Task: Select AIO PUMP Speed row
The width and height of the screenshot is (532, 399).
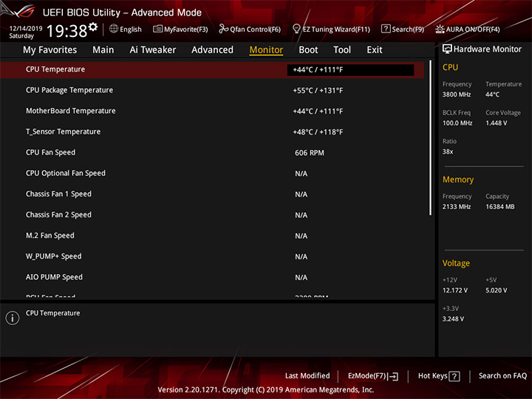Action: tap(212, 277)
